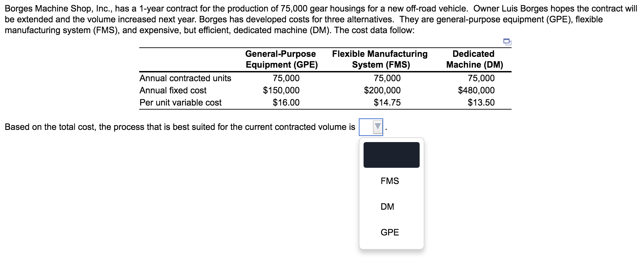This screenshot has height=274, width=644.
Task: Select FMS from the dropdown list
Action: (x=390, y=181)
